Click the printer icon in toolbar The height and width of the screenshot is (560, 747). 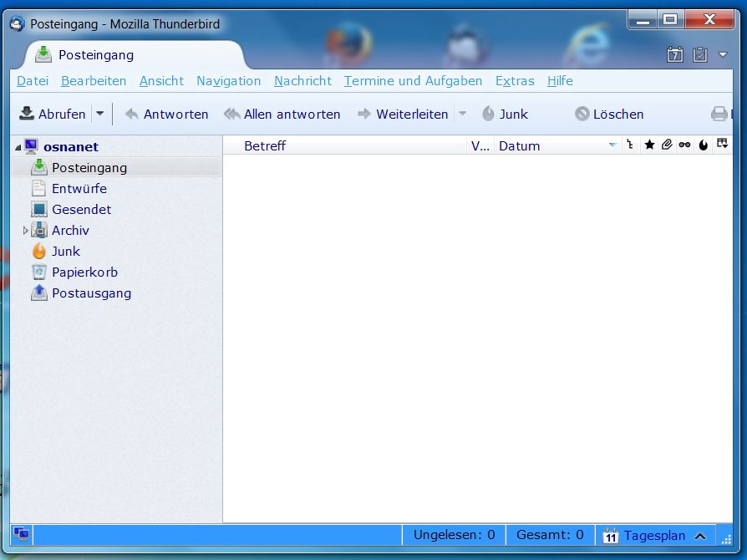coord(719,115)
